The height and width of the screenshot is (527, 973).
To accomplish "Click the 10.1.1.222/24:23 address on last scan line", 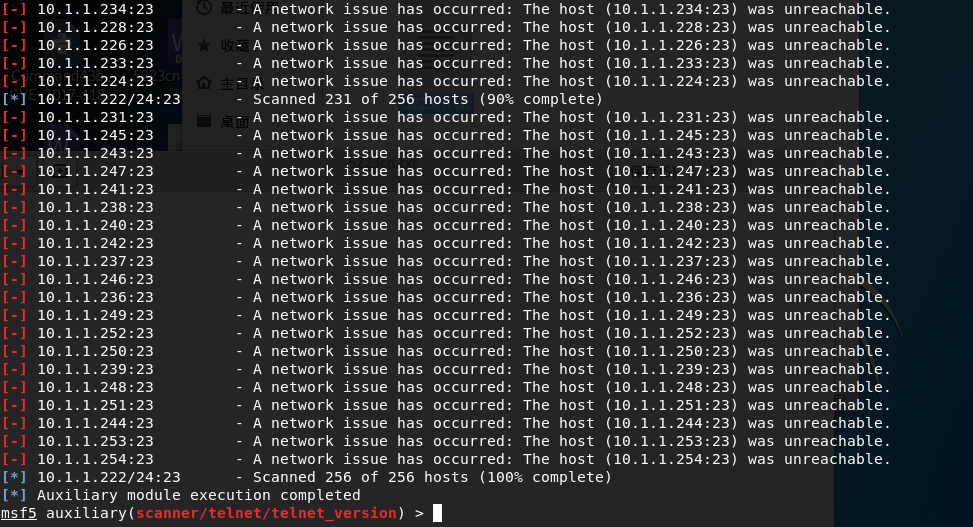I will coord(109,477).
